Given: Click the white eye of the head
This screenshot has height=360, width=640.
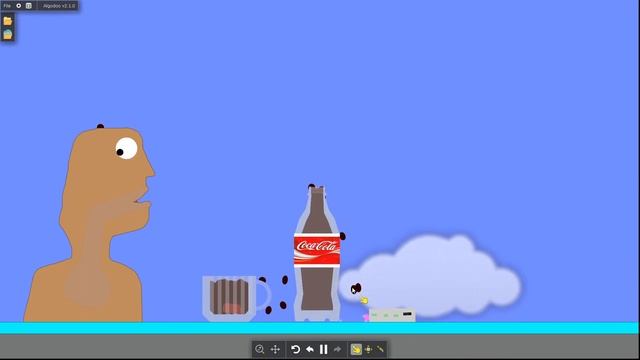Looking at the screenshot, I should (x=127, y=148).
